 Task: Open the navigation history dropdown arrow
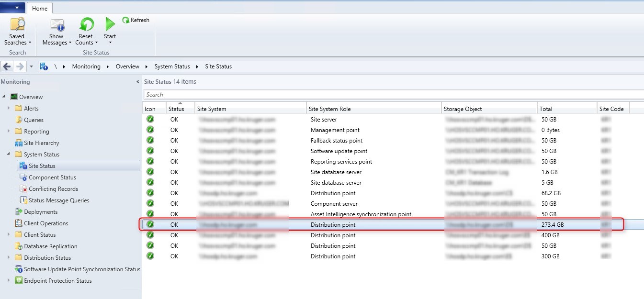31,66
